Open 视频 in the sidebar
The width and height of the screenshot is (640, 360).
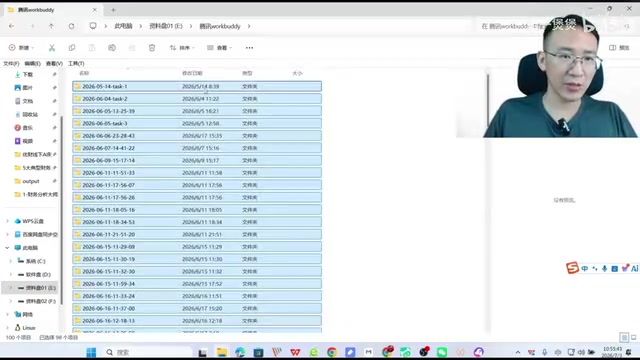[27, 141]
